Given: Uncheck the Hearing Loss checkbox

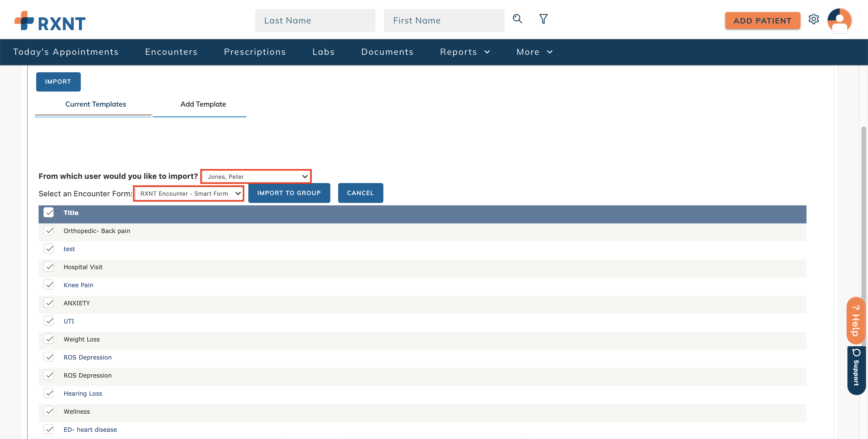Looking at the screenshot, I should click(49, 393).
